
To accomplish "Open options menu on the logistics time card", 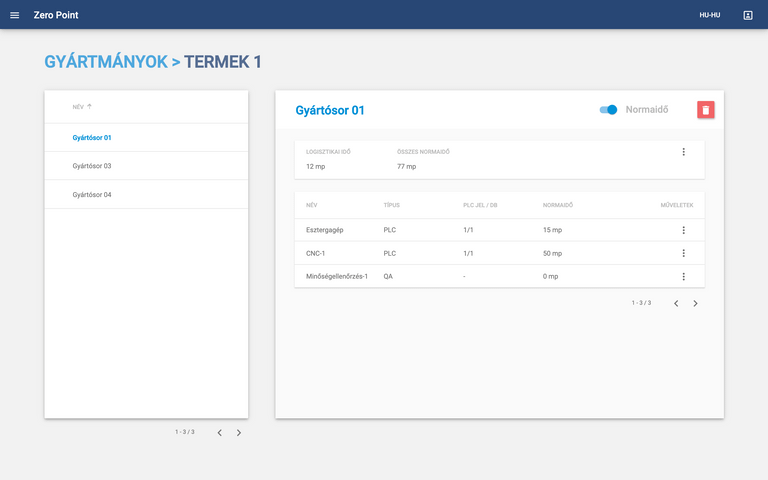I will (683, 152).
